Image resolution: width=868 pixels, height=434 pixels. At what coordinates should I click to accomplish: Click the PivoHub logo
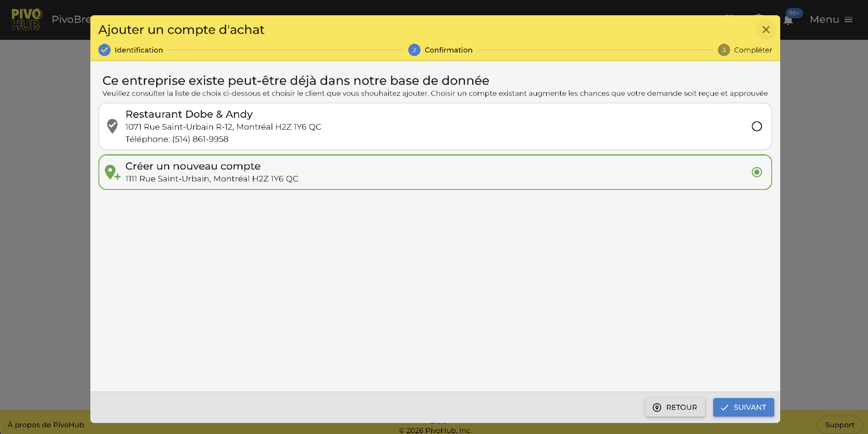click(x=27, y=19)
